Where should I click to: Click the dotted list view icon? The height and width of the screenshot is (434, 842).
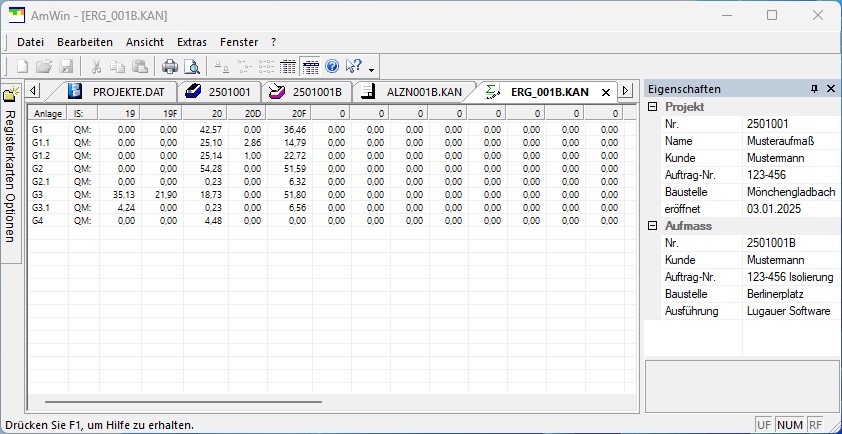[266, 67]
